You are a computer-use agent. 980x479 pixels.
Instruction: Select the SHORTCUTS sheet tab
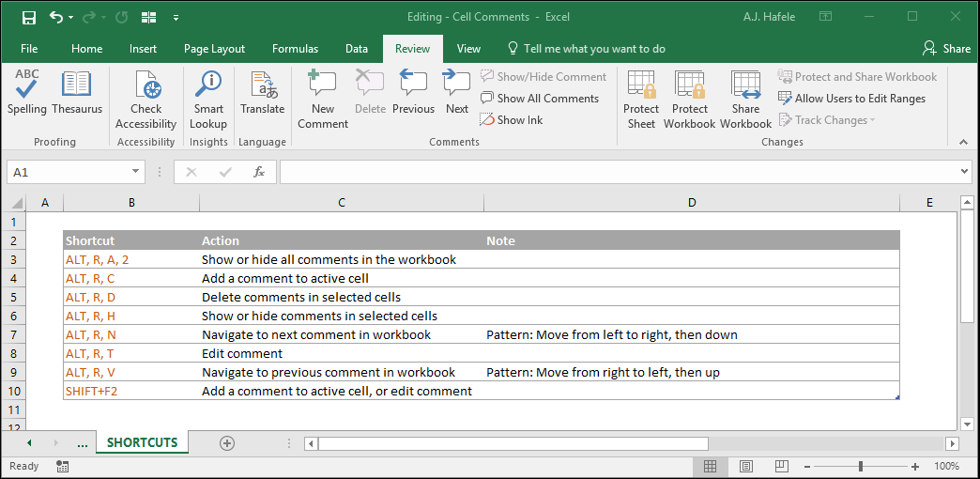click(x=142, y=442)
